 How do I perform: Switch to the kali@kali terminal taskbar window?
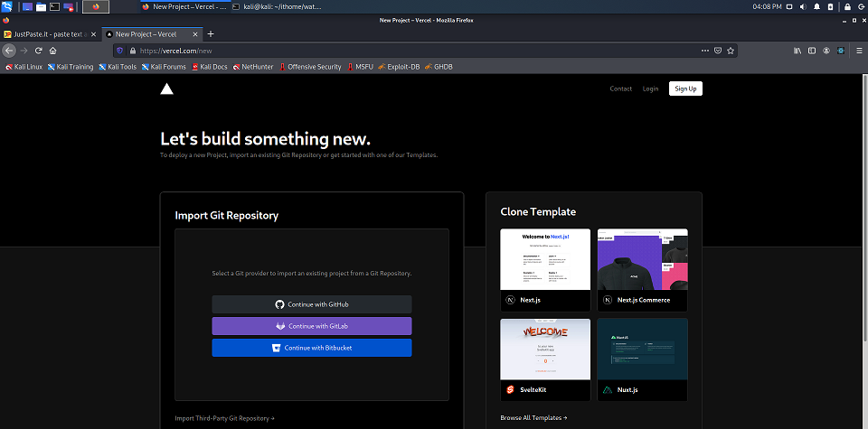(277, 6)
